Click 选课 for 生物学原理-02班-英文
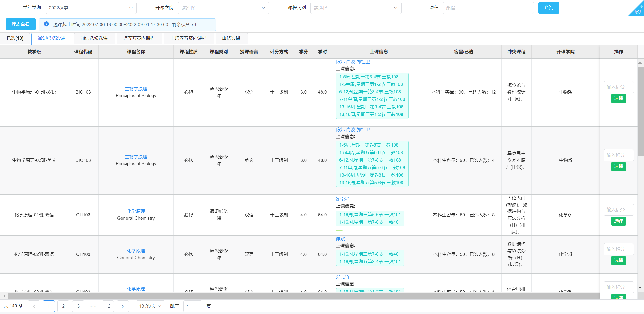This screenshot has width=644, height=314. 619,166
